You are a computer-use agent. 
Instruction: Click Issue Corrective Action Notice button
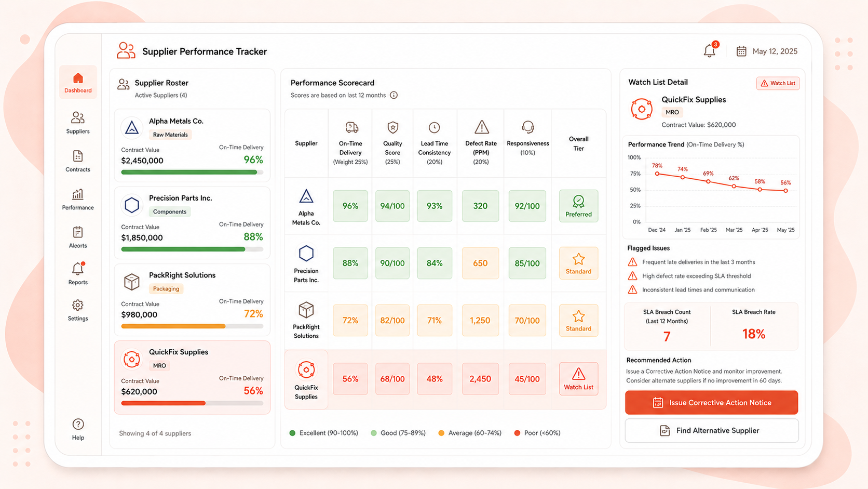711,403
